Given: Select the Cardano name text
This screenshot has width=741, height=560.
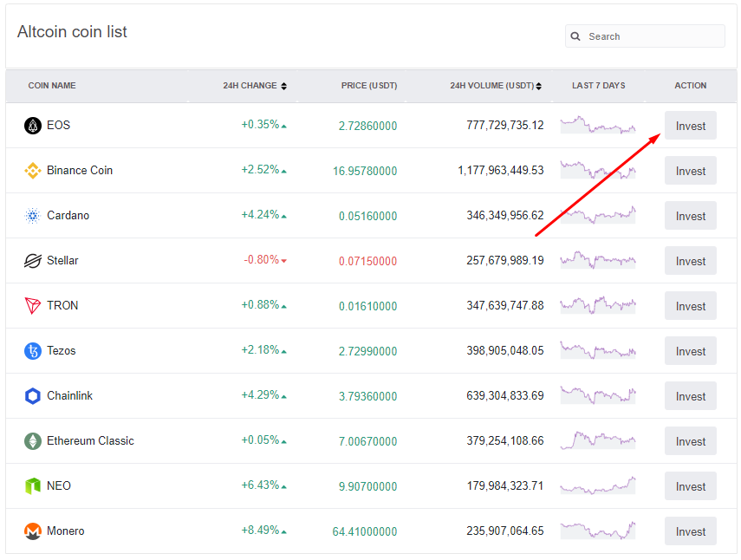Looking at the screenshot, I should pos(68,216).
